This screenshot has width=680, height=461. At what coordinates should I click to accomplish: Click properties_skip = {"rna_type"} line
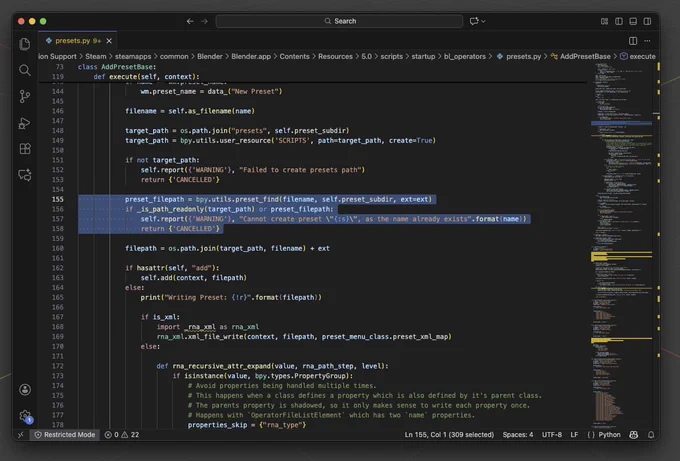click(x=247, y=425)
